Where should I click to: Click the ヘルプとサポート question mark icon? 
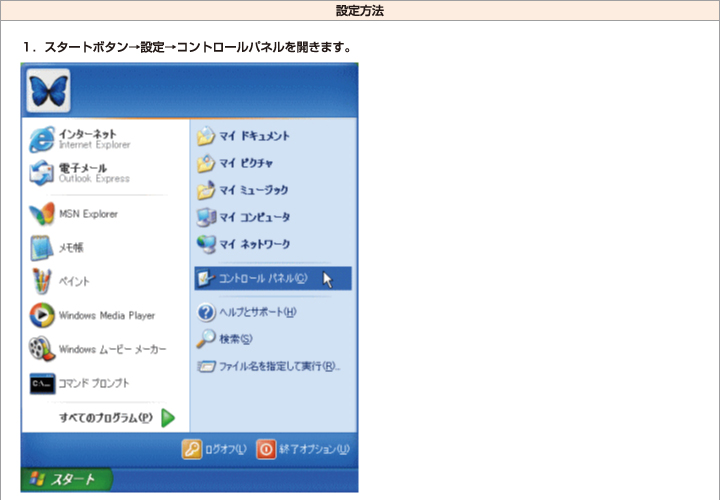tap(206, 312)
